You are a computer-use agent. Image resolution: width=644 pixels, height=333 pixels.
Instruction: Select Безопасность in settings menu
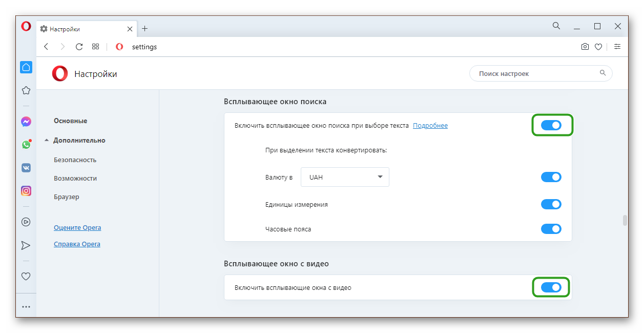(x=75, y=160)
